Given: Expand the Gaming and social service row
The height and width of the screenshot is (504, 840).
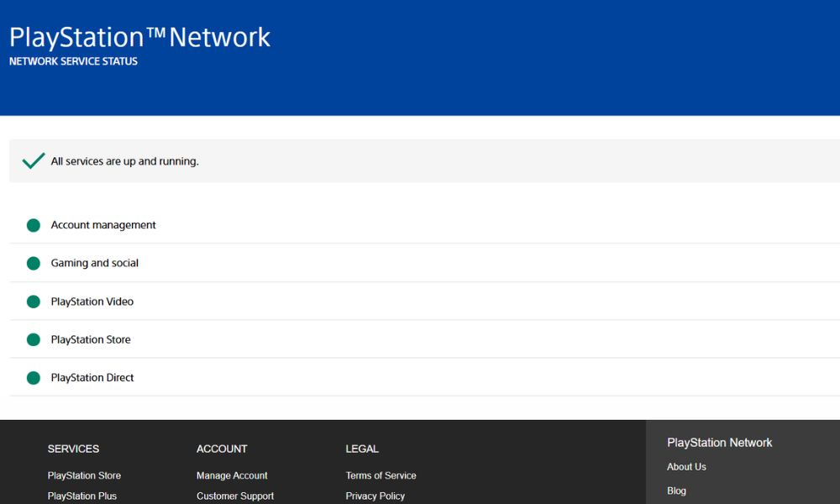Looking at the screenshot, I should tap(94, 262).
